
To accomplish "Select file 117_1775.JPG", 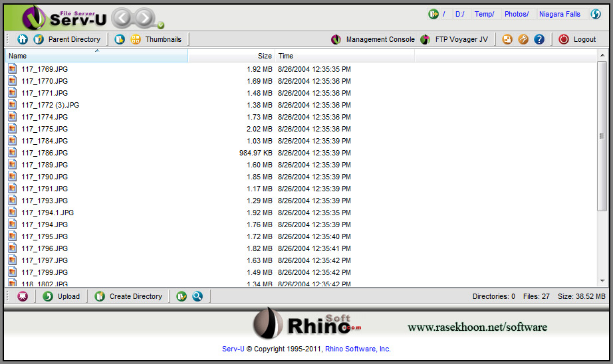I will pos(45,129).
